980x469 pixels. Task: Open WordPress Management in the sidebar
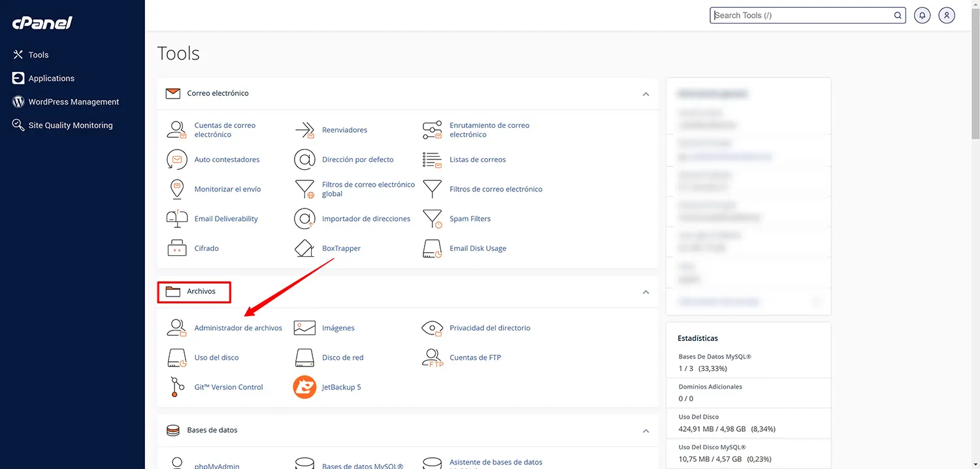(x=73, y=101)
